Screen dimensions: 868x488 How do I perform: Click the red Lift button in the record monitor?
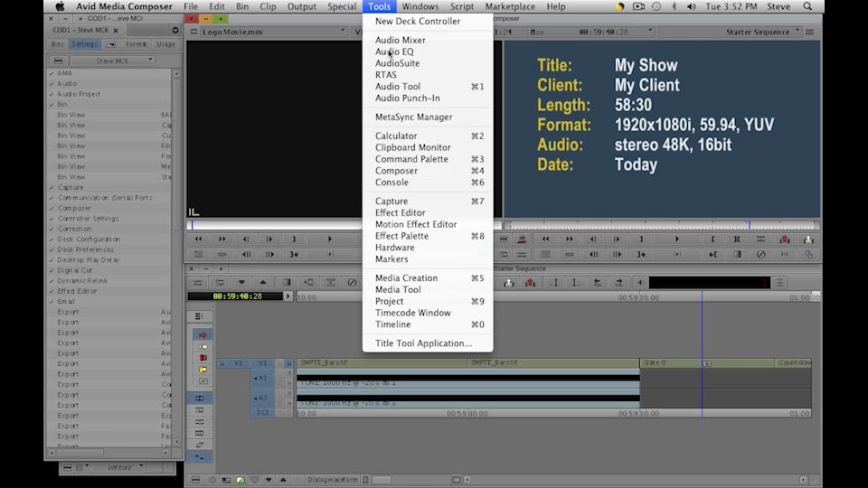point(785,239)
